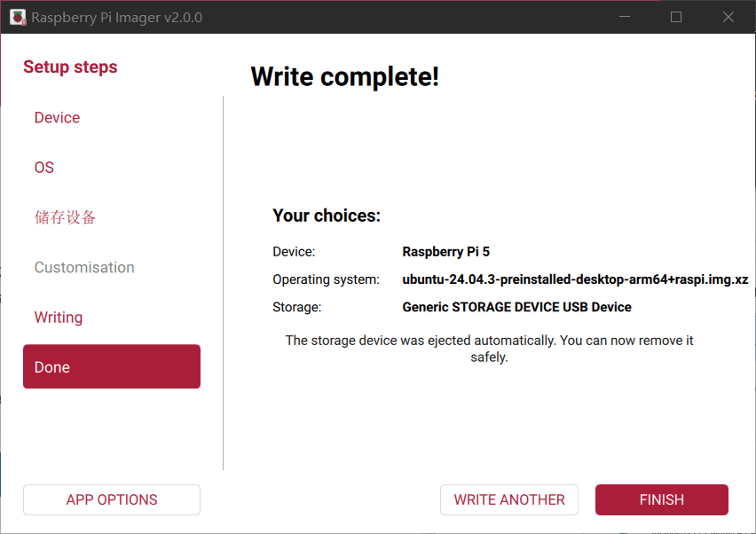Click the ubuntu-24.04.3 image filename

point(575,279)
